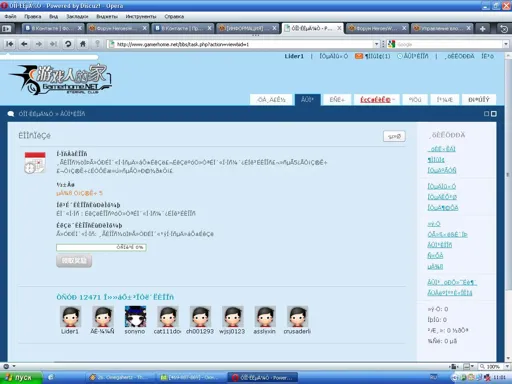The width and height of the screenshot is (512, 384).
Task: Open the Файл menu
Action: [10, 16]
